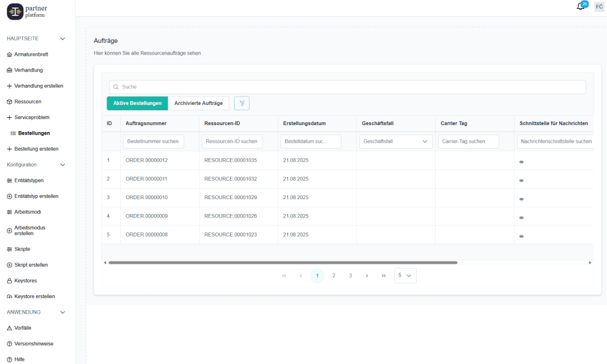Image resolution: width=607 pixels, height=364 pixels.
Task: Select the Aktive Bestellungen tab
Action: click(x=138, y=103)
